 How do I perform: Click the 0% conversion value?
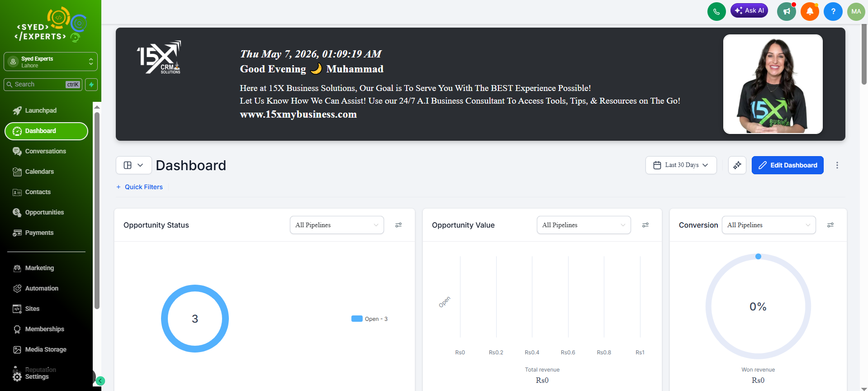tap(758, 307)
